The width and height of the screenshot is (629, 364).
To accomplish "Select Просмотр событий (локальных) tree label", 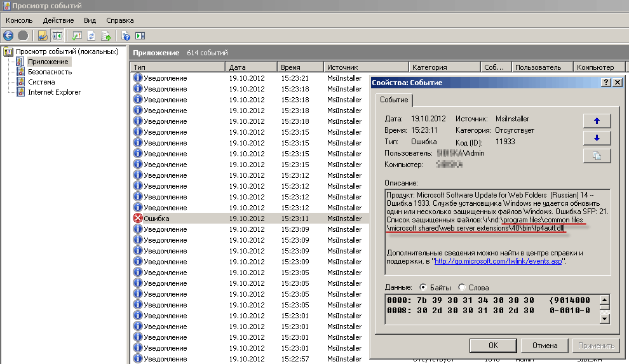I will (x=67, y=51).
